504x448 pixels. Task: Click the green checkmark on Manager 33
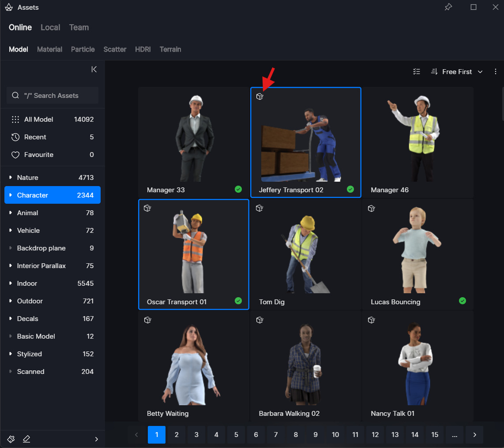click(238, 189)
